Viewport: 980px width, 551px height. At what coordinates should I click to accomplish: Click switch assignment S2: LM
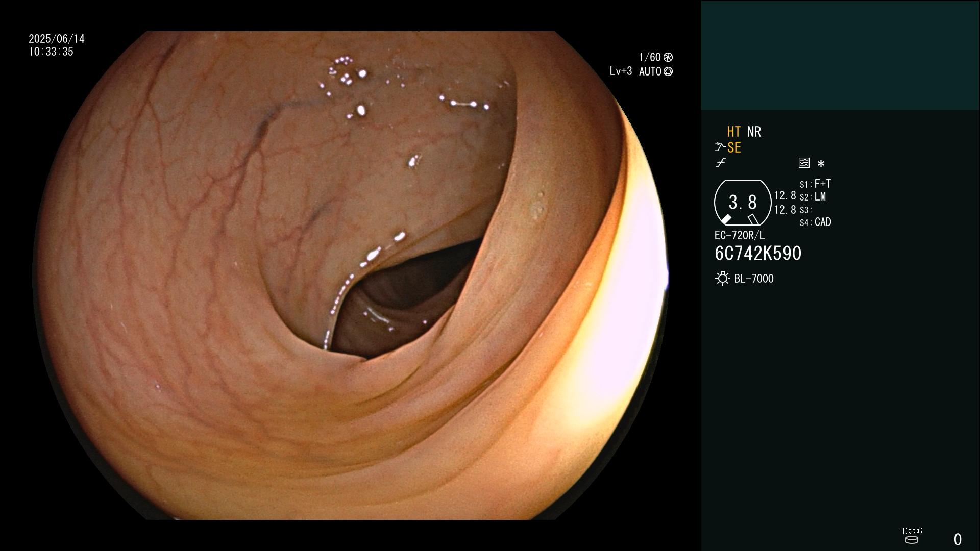813,197
